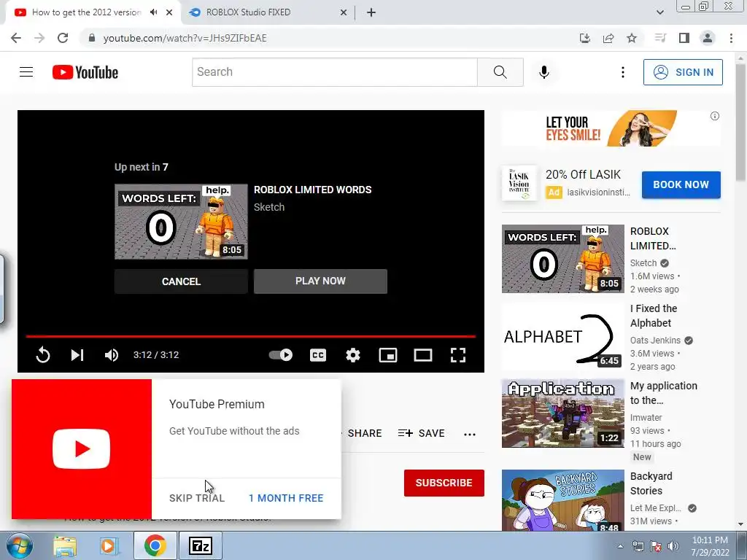Screen dimensions: 747x560
Task: Click Sketch channel name in sidebar
Action: pyautogui.click(x=643, y=263)
